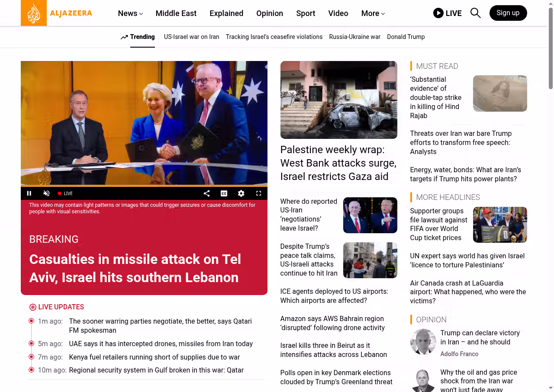
Task: Enter fullscreen video mode
Action: (258, 193)
